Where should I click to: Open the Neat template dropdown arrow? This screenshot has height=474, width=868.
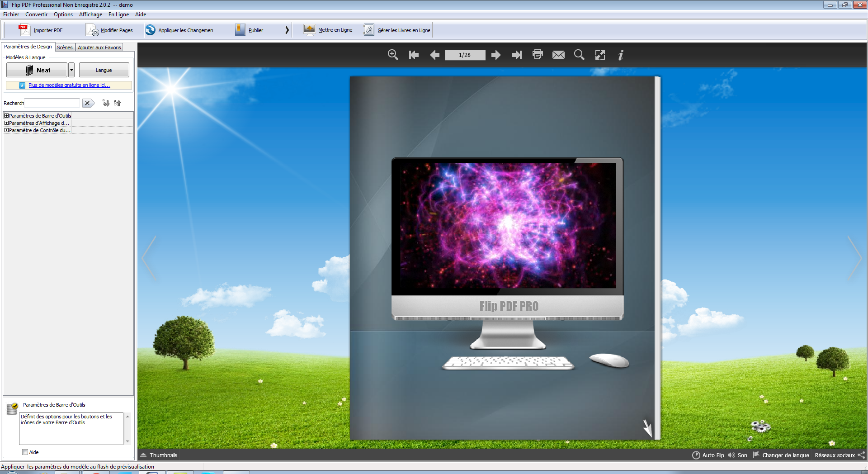click(71, 70)
